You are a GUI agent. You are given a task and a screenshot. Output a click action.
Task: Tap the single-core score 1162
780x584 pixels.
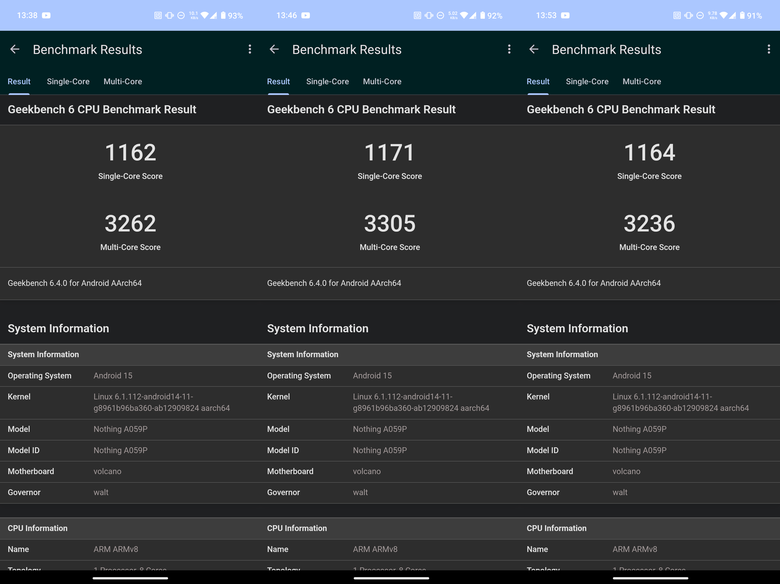(x=130, y=153)
